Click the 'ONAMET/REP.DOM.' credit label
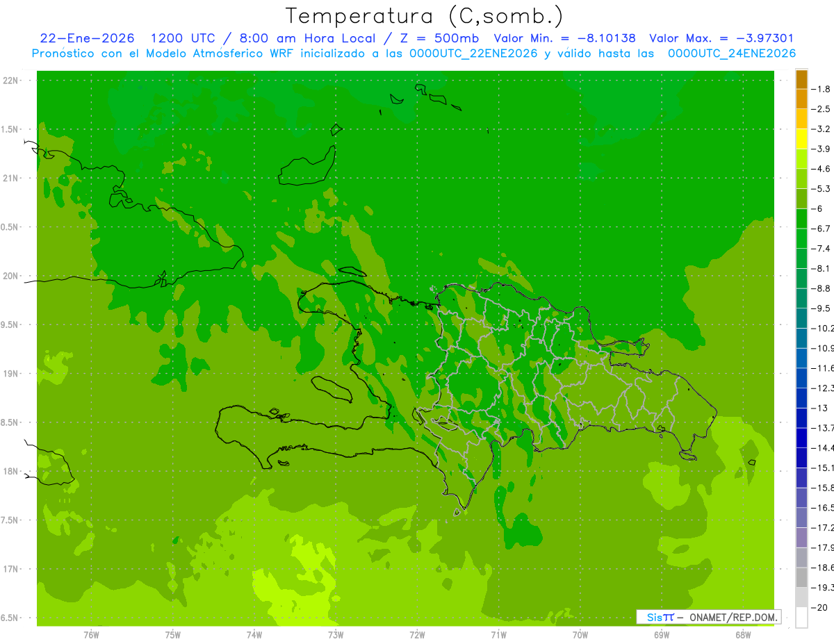834x644 pixels. click(x=733, y=617)
